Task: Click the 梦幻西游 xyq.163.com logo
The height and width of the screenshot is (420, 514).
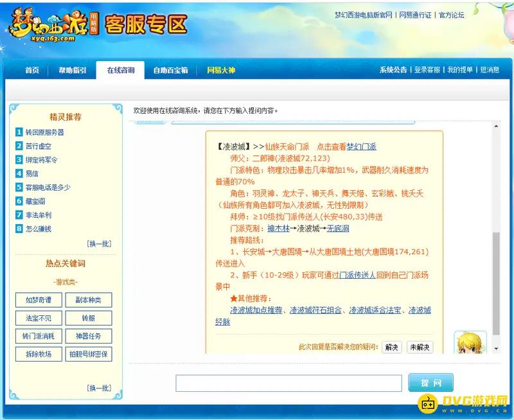Action: point(53,26)
